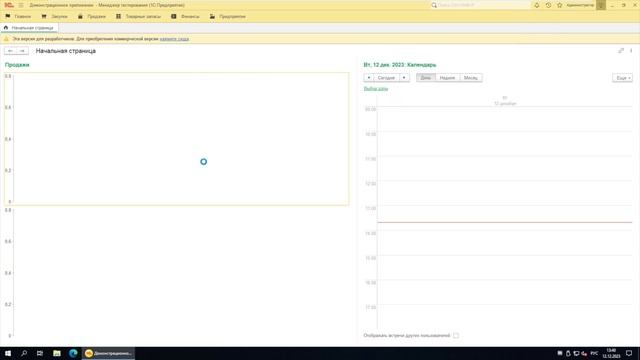Open the main hamburger menu in title bar

click(21, 5)
